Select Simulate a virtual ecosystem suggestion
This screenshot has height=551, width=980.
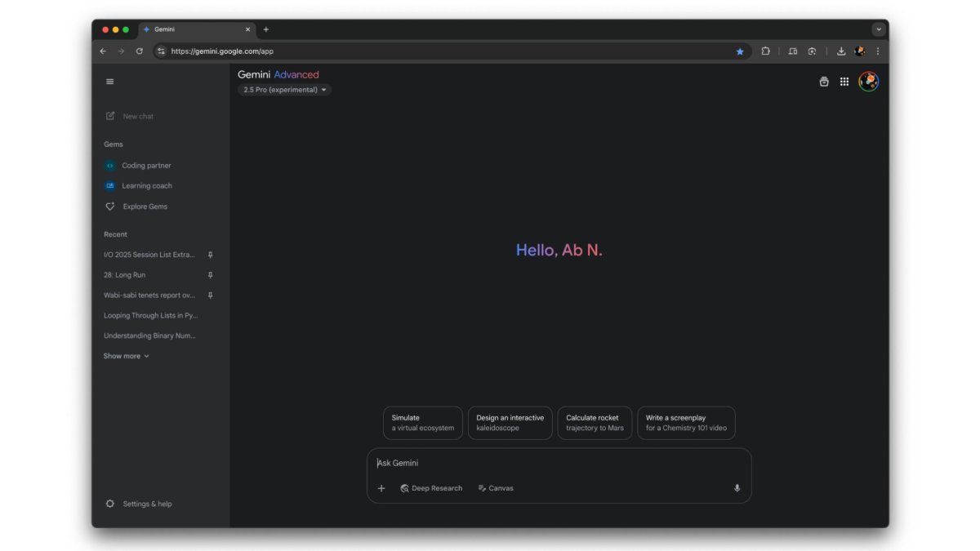click(x=423, y=423)
